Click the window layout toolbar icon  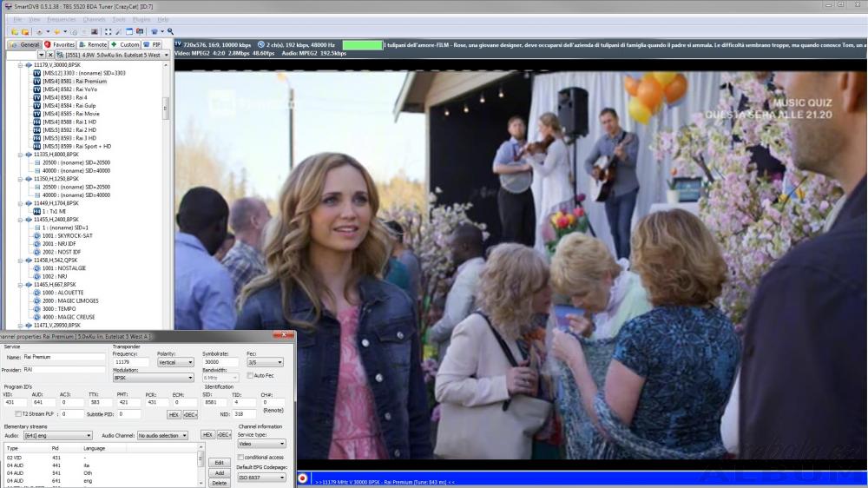point(129,31)
